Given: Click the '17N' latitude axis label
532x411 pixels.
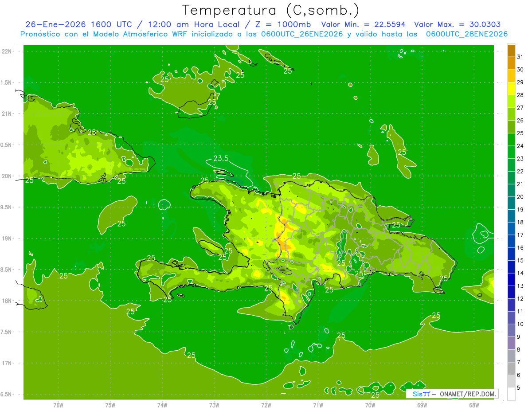Looking at the screenshot, I should click(x=7, y=363).
